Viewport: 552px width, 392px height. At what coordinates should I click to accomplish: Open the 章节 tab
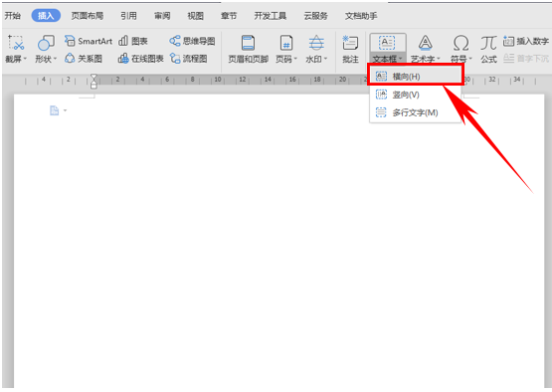(229, 16)
